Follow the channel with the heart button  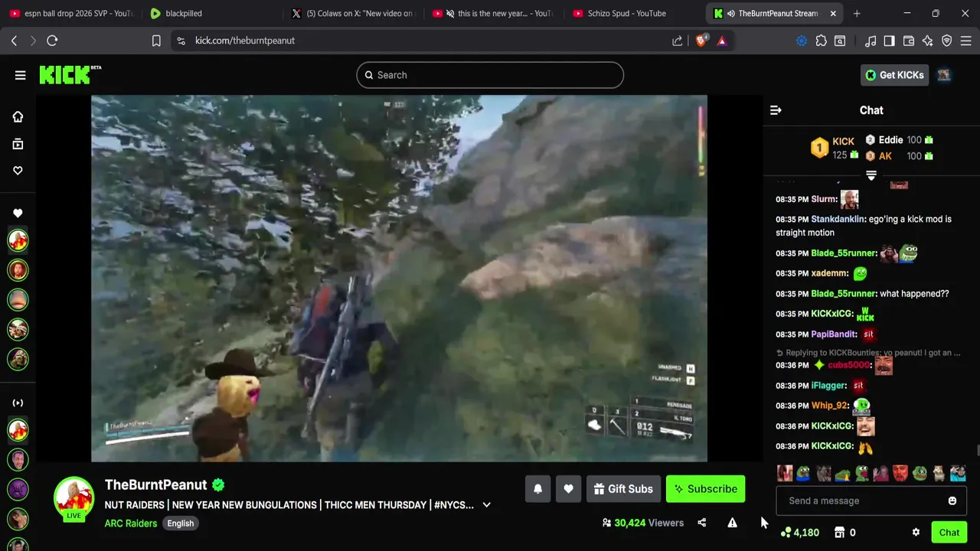tap(568, 489)
